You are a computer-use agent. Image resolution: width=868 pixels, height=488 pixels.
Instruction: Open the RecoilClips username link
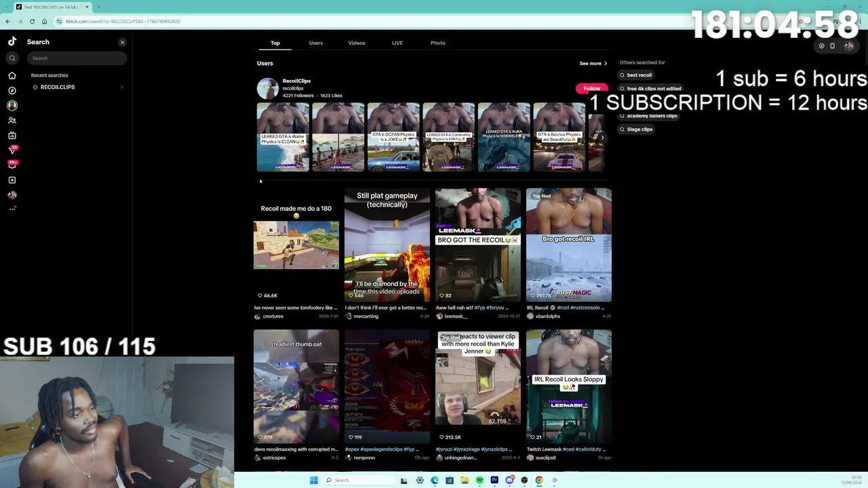tap(296, 81)
